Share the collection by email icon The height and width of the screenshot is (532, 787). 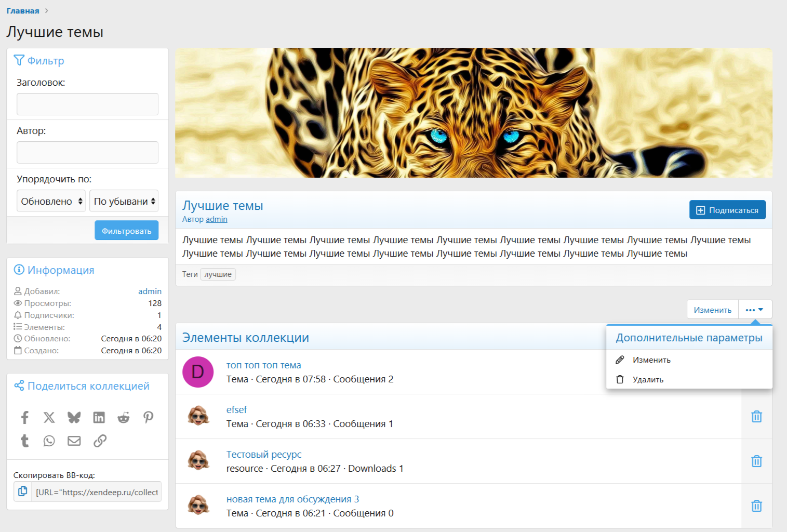pyautogui.click(x=74, y=441)
